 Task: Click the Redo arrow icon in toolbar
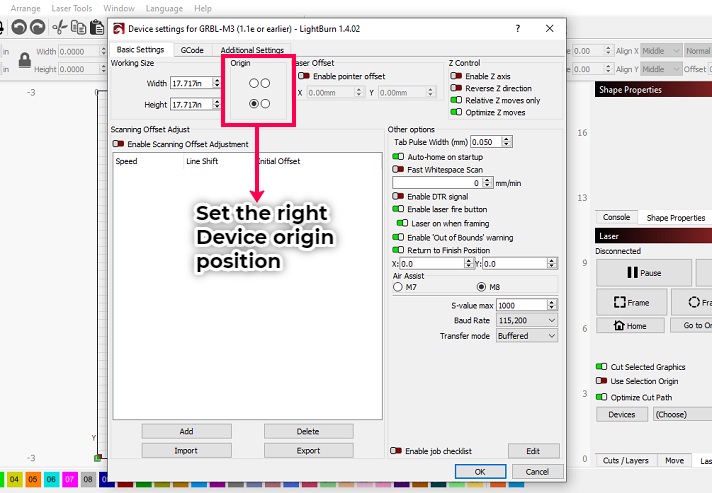36,28
